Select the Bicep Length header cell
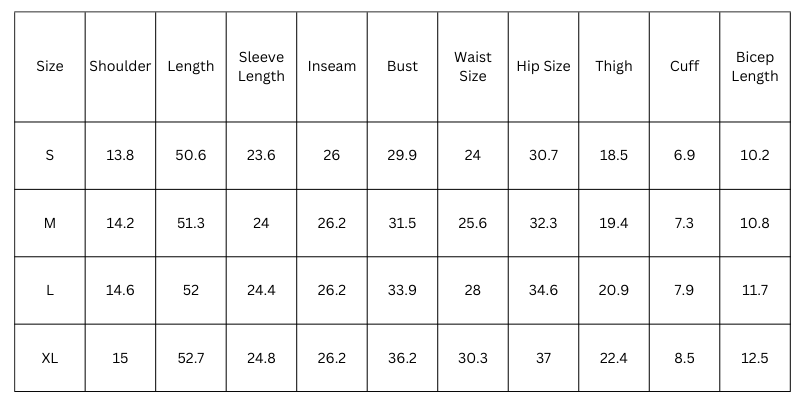 [x=755, y=66]
